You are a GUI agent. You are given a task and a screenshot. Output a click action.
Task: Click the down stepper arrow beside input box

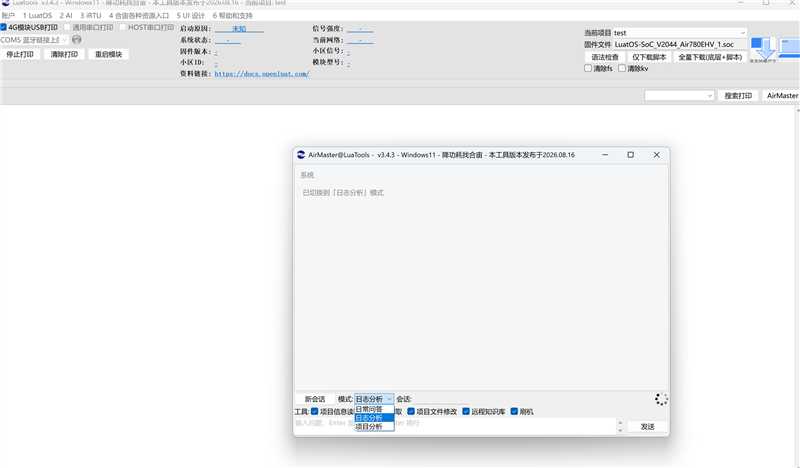(x=620, y=431)
